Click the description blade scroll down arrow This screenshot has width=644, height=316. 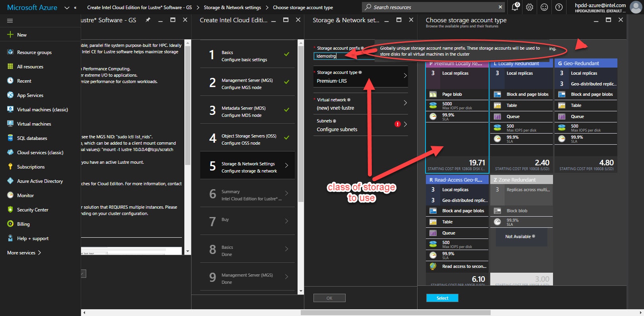[188, 251]
